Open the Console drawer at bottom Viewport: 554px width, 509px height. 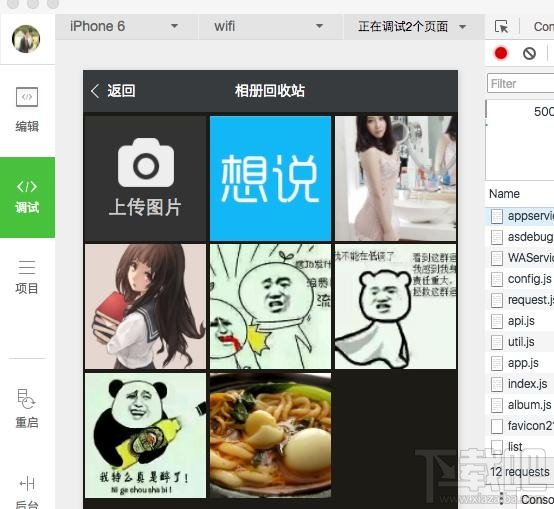pos(537,499)
